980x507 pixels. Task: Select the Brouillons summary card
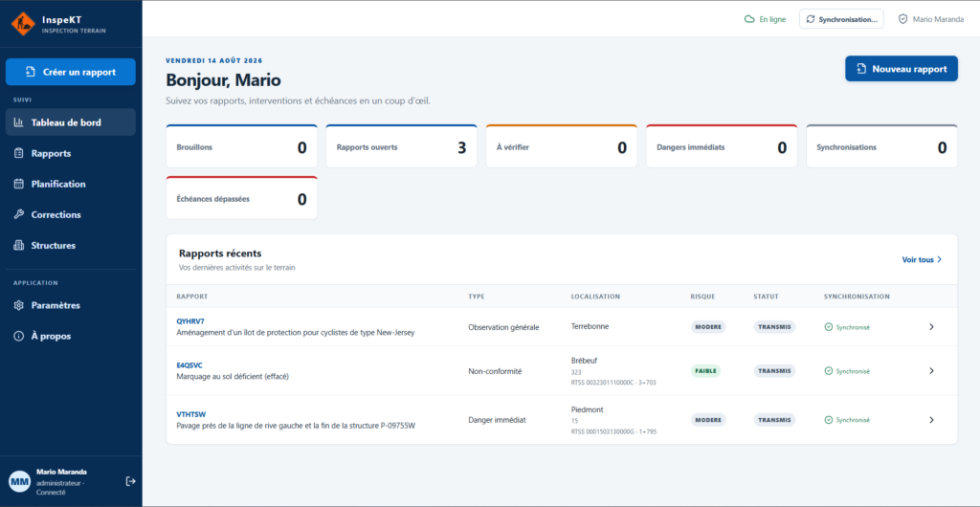pos(242,146)
